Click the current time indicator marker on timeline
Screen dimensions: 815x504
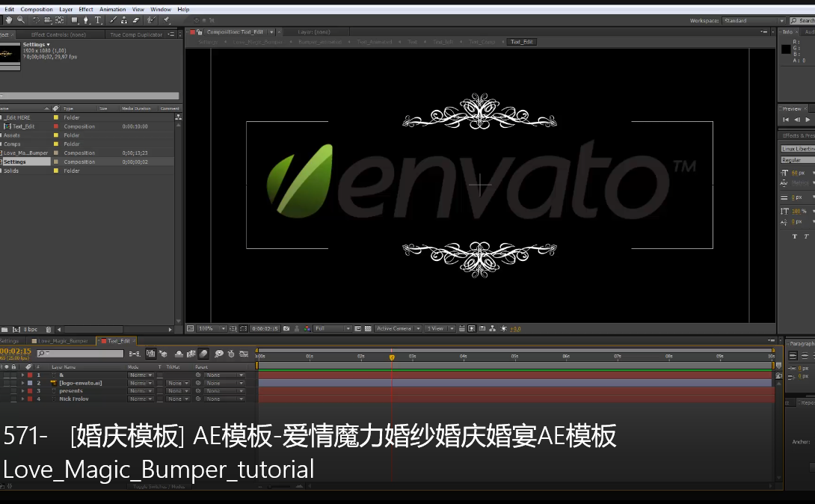click(x=392, y=357)
